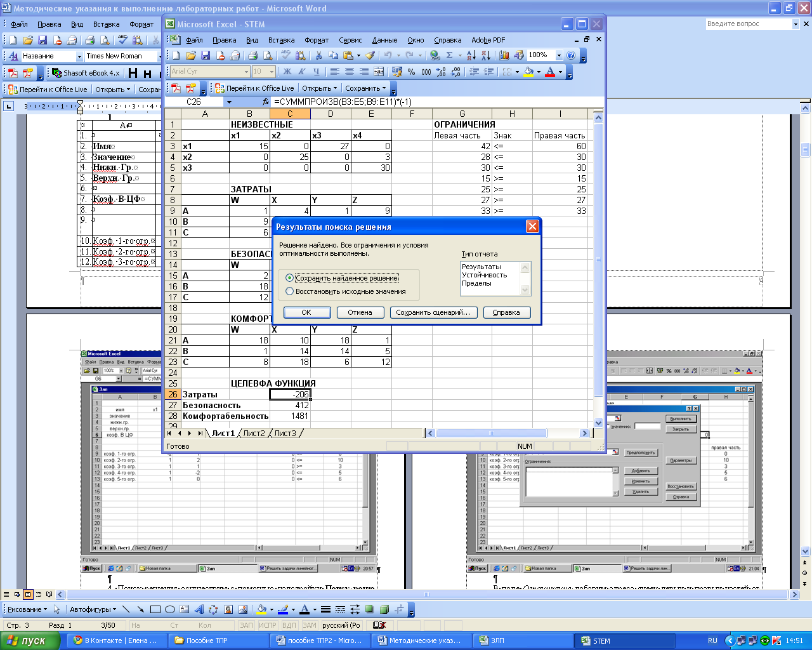Image resolution: width=812 pixels, height=650 pixels.
Task: Toggle Italic (К) in Excel formatting toolbar
Action: pyautogui.click(x=302, y=72)
